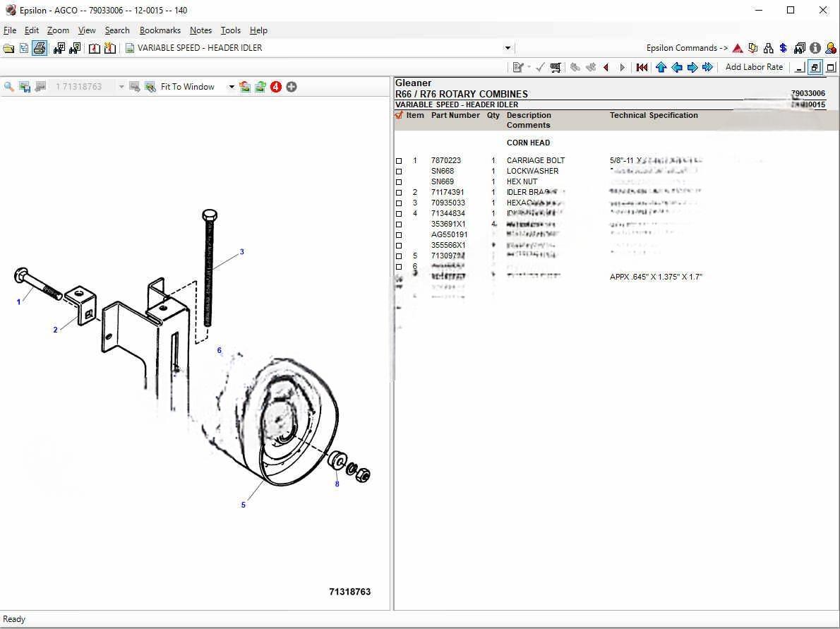Go to first page with red rewind icon
The width and height of the screenshot is (840, 629).
pos(642,67)
